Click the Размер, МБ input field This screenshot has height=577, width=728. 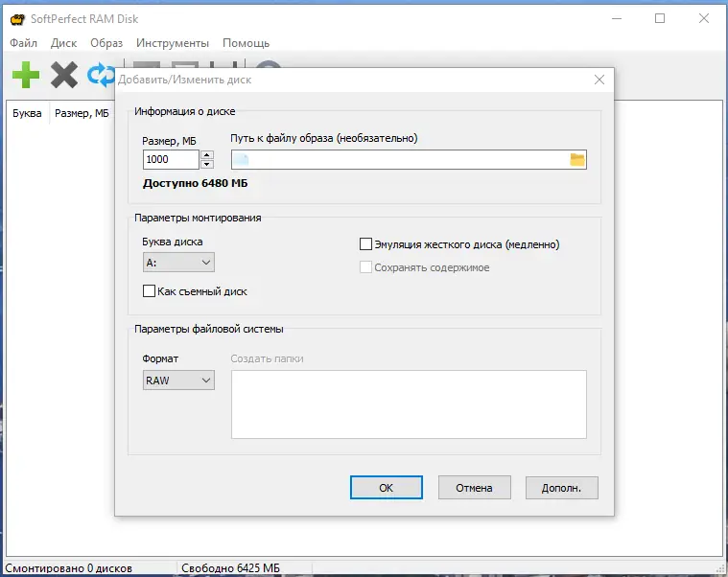point(171,159)
